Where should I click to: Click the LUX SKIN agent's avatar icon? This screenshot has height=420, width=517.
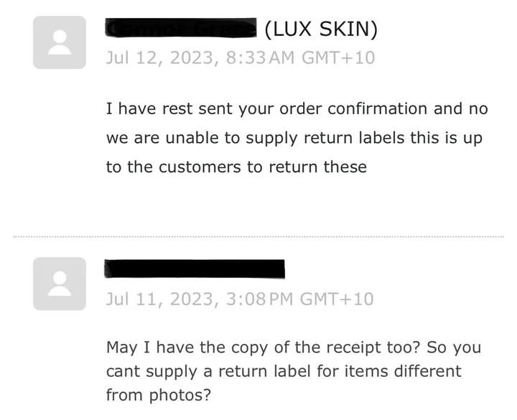60,42
